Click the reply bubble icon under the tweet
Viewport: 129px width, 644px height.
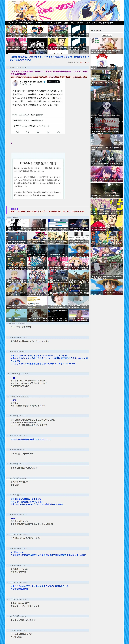(x=18, y=132)
